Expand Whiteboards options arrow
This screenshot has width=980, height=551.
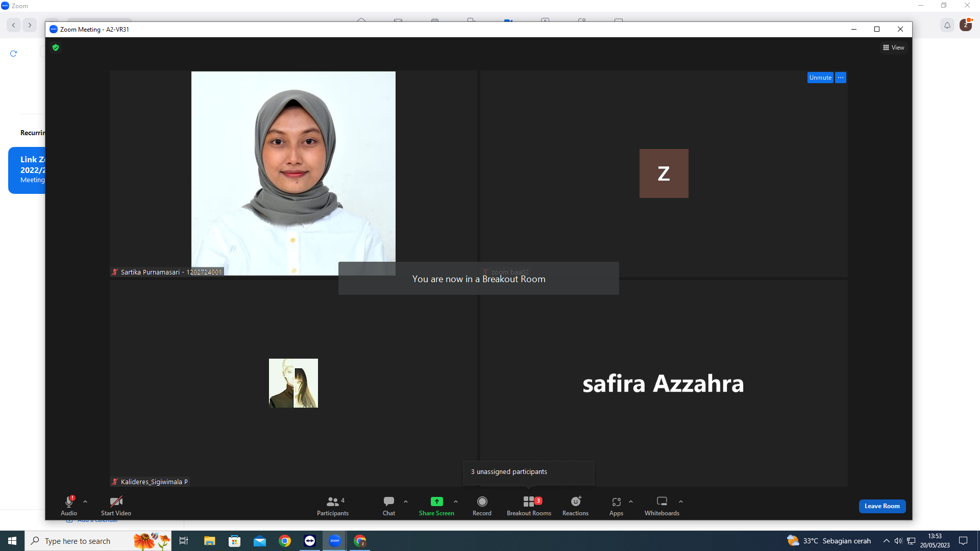pyautogui.click(x=681, y=502)
